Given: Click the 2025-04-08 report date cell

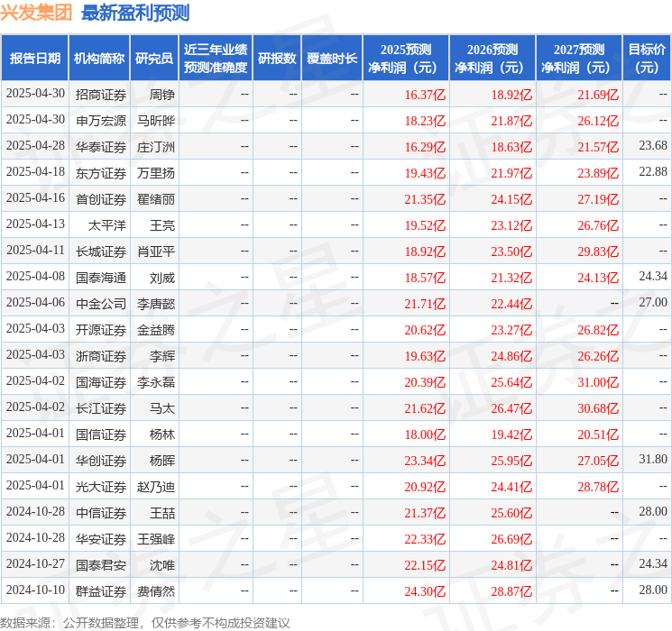Looking at the screenshot, I should pyautogui.click(x=35, y=277).
